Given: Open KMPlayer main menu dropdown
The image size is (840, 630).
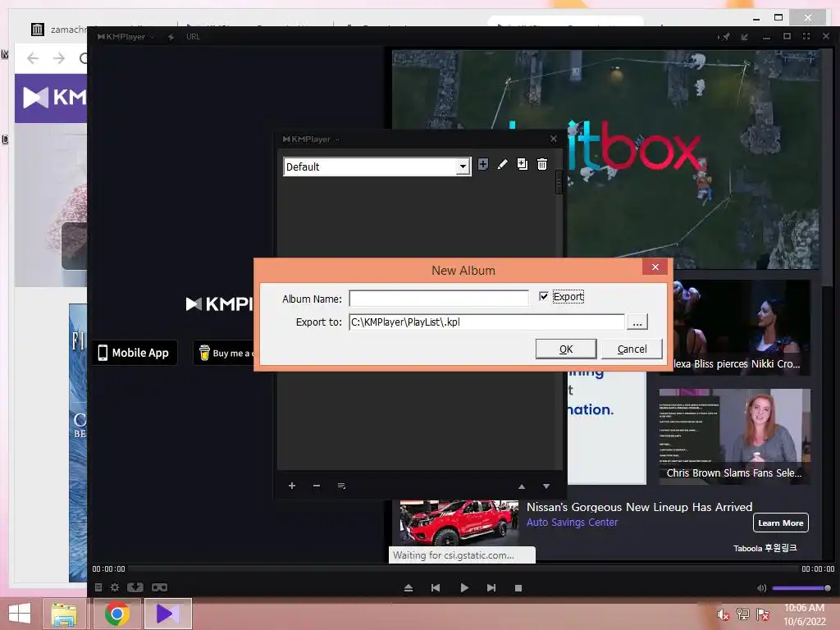Looking at the screenshot, I should coord(126,37).
